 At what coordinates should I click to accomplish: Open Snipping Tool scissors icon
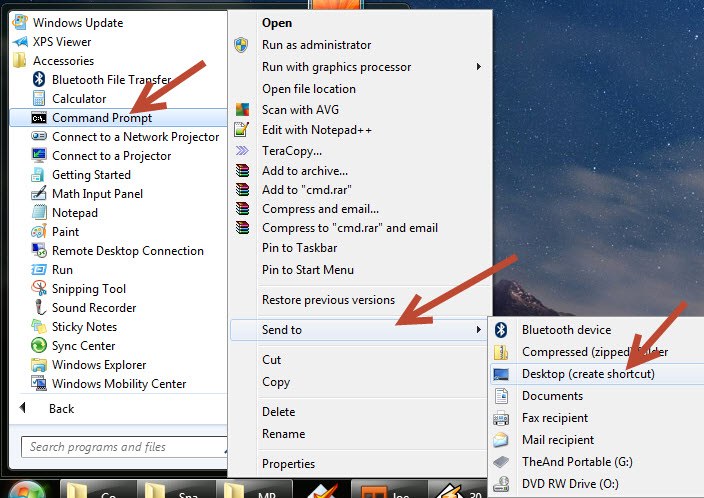[x=39, y=288]
